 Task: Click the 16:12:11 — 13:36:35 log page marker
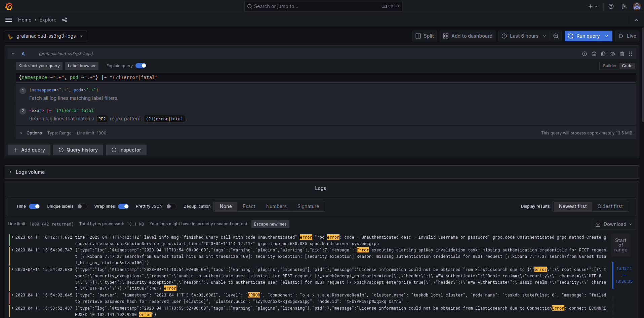click(624, 275)
